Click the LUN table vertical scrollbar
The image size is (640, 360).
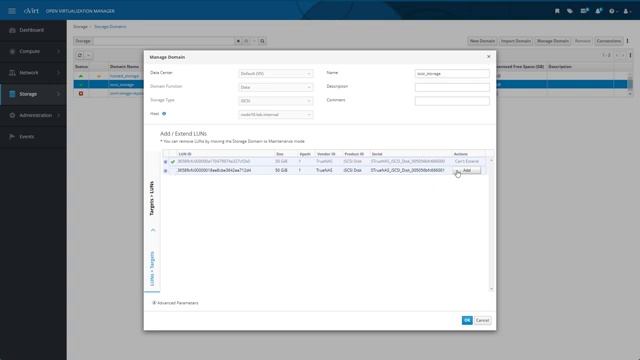point(491,224)
